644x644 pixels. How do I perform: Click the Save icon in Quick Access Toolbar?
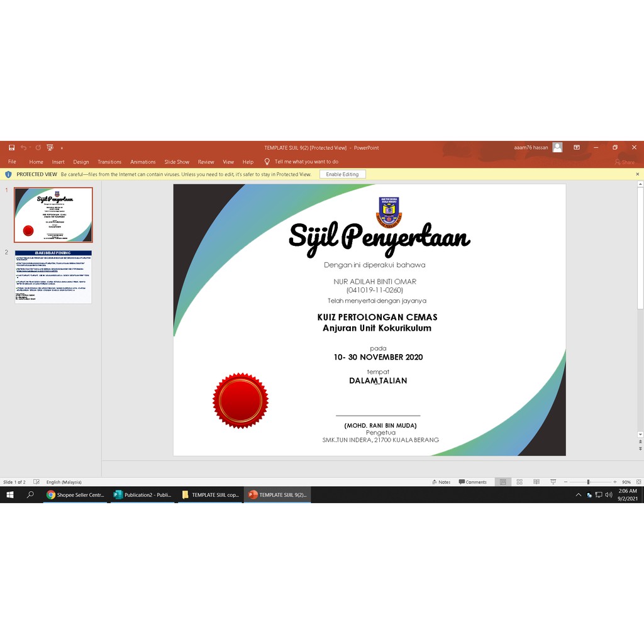tap(11, 147)
